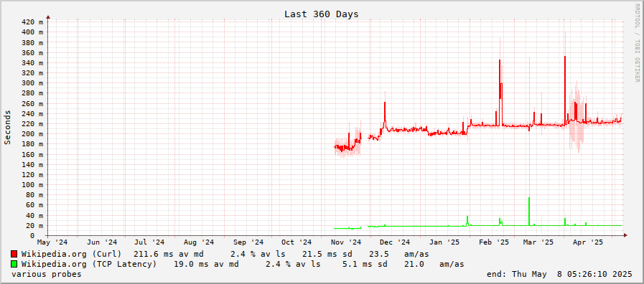Click the "Jul '24" x-axis label

[x=149, y=242]
